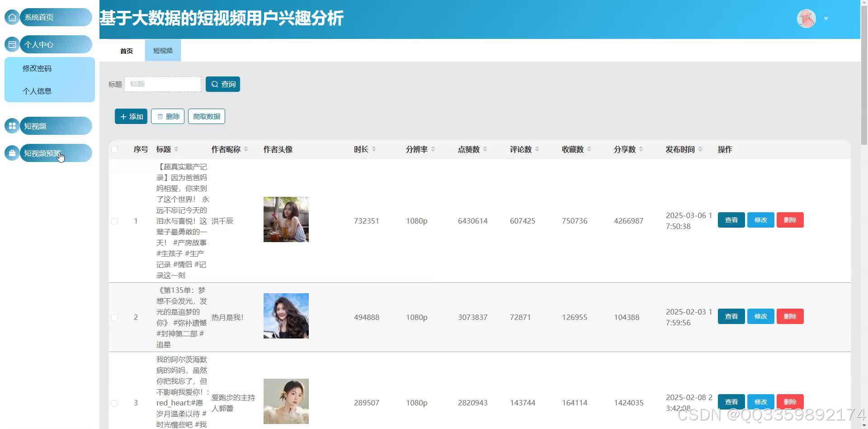Image resolution: width=868 pixels, height=429 pixels.
Task: Click author avatar thumbnail of 爱跑步的主持人郭蕾
Action: coord(286,401)
